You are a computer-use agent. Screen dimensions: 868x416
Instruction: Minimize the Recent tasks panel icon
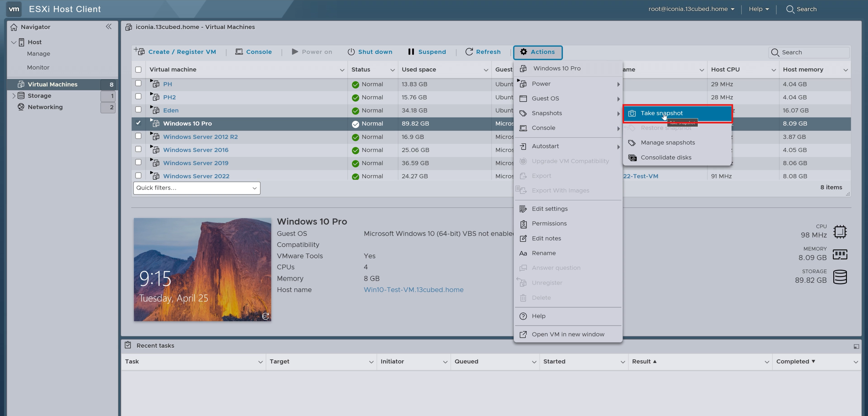pyautogui.click(x=856, y=346)
